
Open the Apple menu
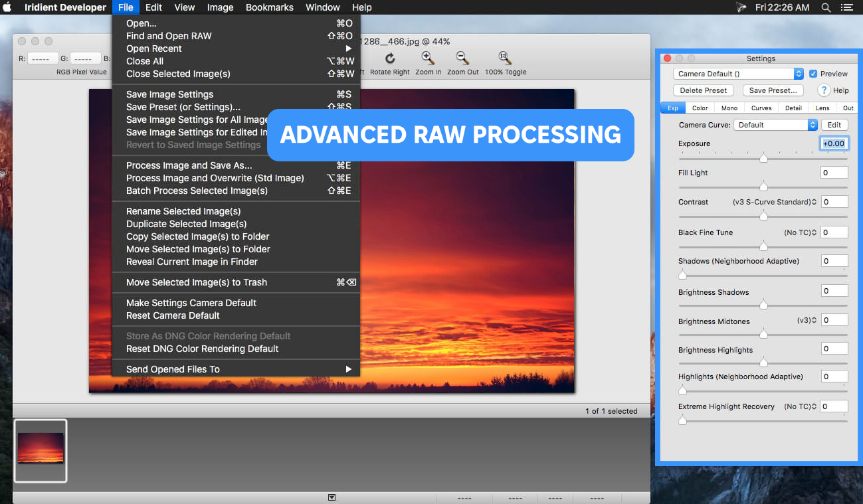pyautogui.click(x=7, y=7)
